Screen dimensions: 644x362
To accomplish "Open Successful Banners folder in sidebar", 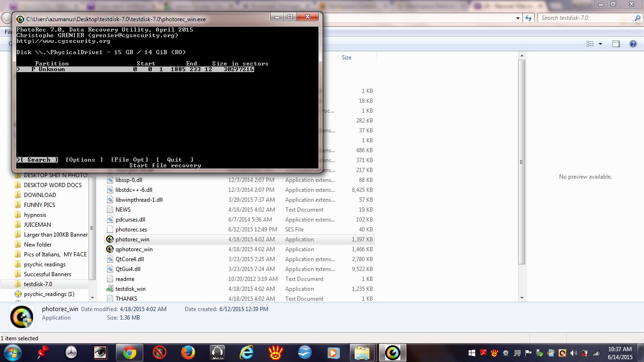I will pos(48,274).
